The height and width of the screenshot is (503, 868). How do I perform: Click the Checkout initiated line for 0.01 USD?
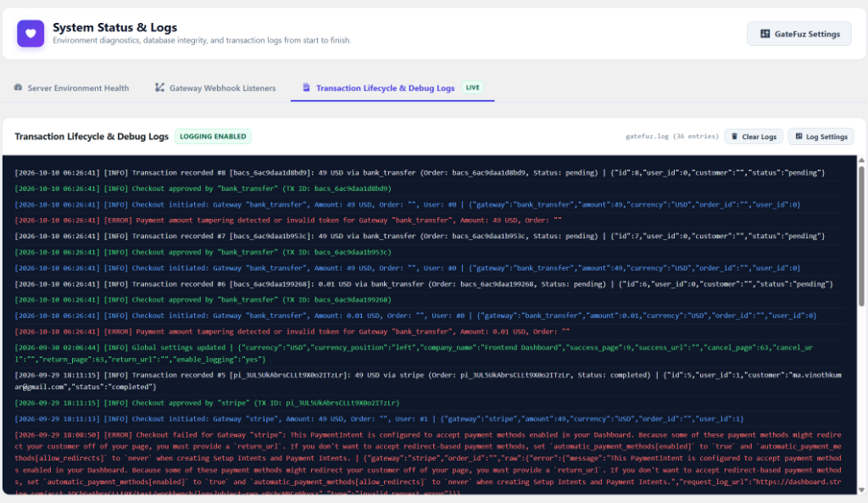click(x=415, y=316)
